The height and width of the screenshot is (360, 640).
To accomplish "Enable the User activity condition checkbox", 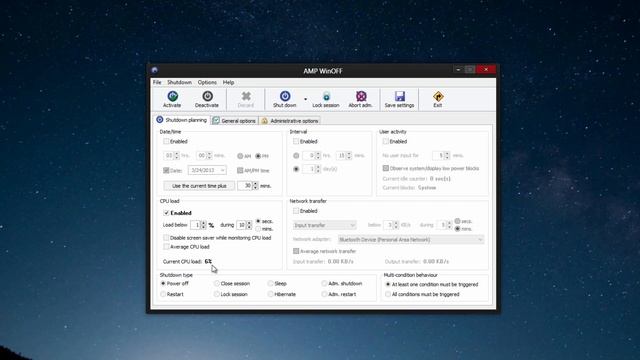I will point(385,142).
